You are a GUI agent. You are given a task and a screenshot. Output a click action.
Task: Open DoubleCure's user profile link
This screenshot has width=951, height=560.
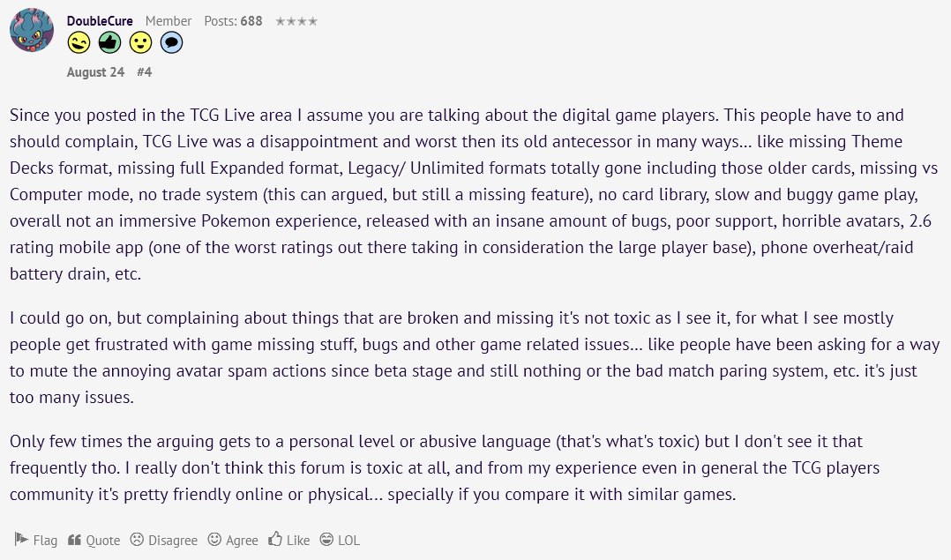100,21
